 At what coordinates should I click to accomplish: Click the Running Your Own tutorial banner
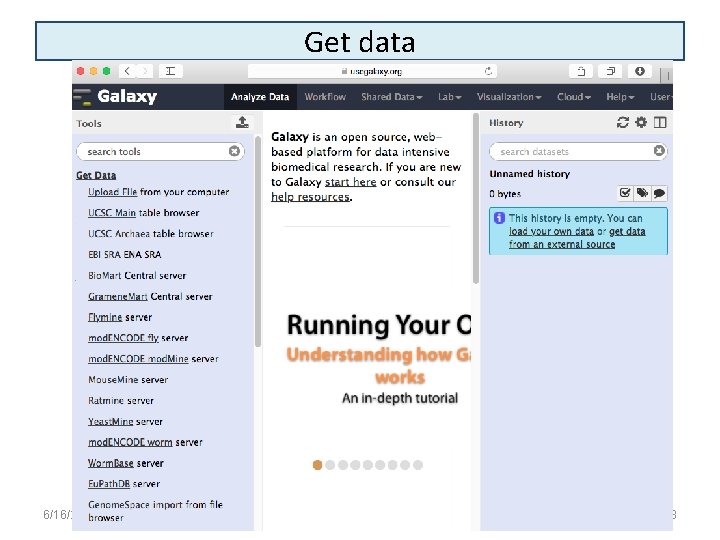379,359
